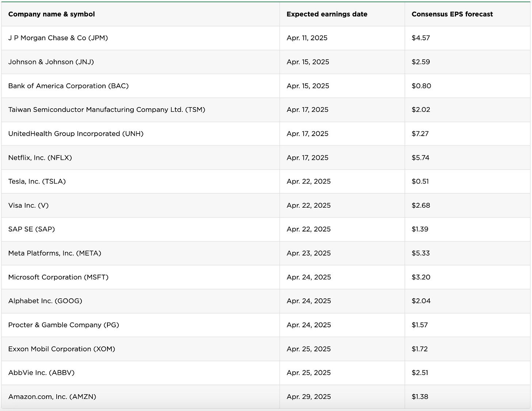The image size is (532, 411).
Task: Click Meta Platforms, Inc. (META) entry
Action: pos(55,253)
